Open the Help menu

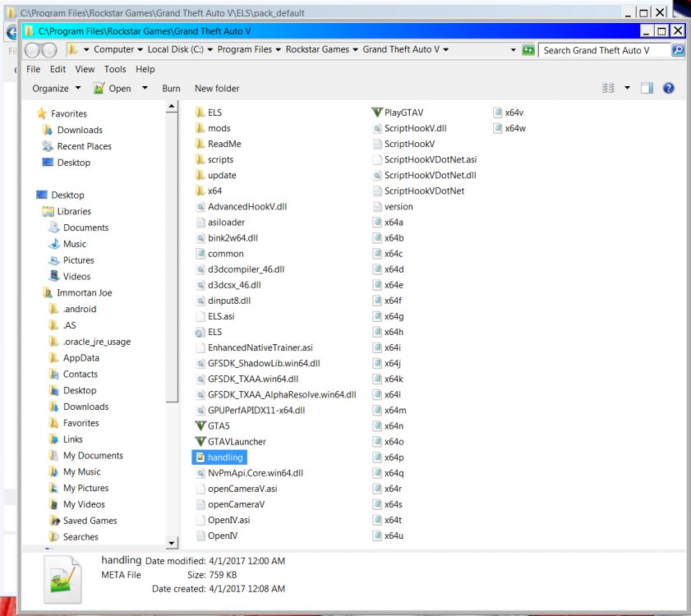coord(145,69)
